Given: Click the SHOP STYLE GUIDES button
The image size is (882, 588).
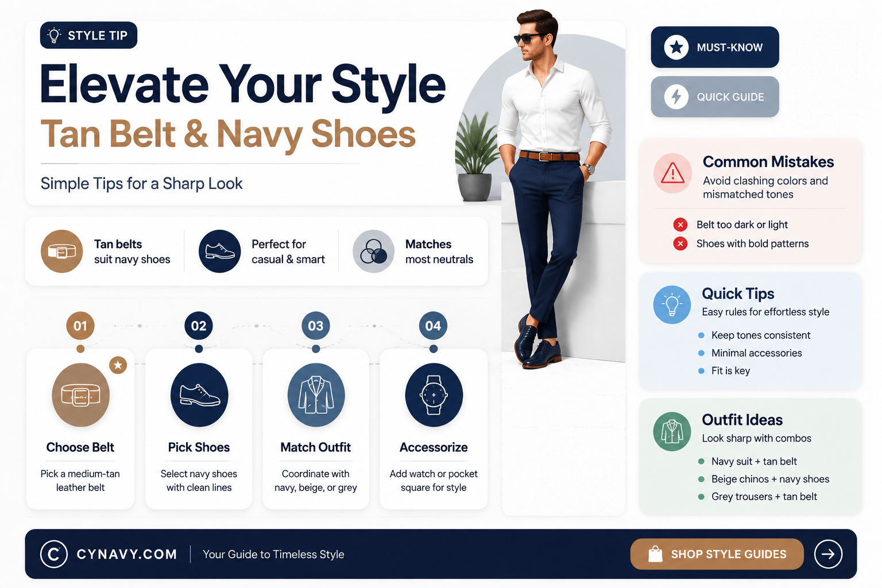Looking at the screenshot, I should coord(717,554).
